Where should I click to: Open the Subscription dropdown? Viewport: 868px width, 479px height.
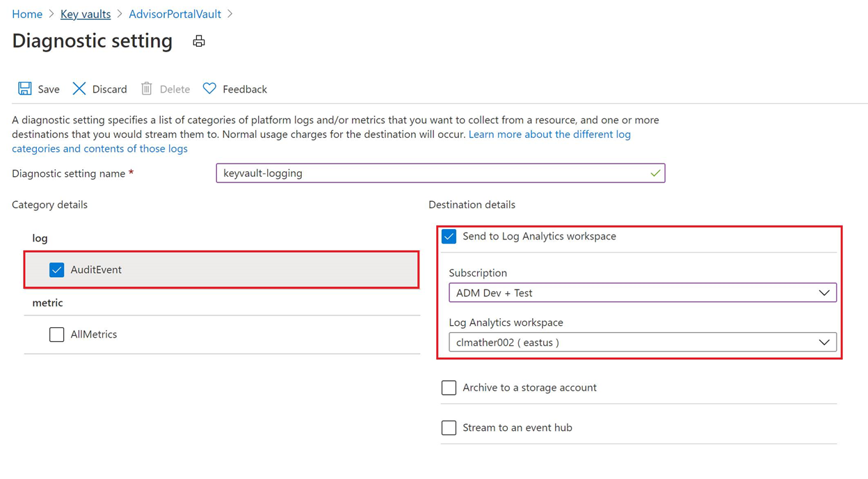pyautogui.click(x=642, y=293)
